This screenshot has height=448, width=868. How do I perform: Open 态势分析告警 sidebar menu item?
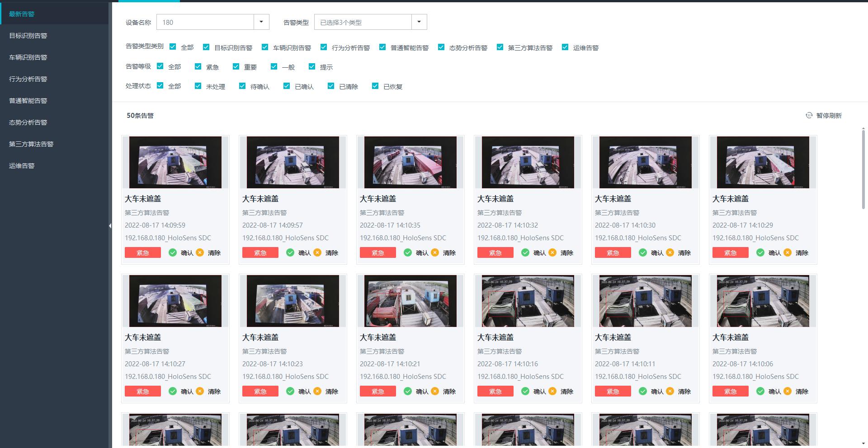[x=54, y=122]
